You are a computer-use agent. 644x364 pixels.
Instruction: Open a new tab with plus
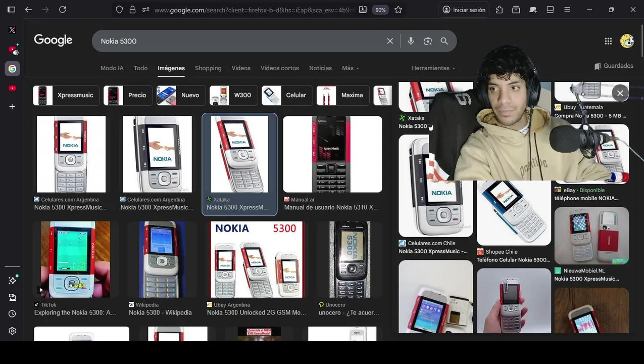click(x=12, y=107)
